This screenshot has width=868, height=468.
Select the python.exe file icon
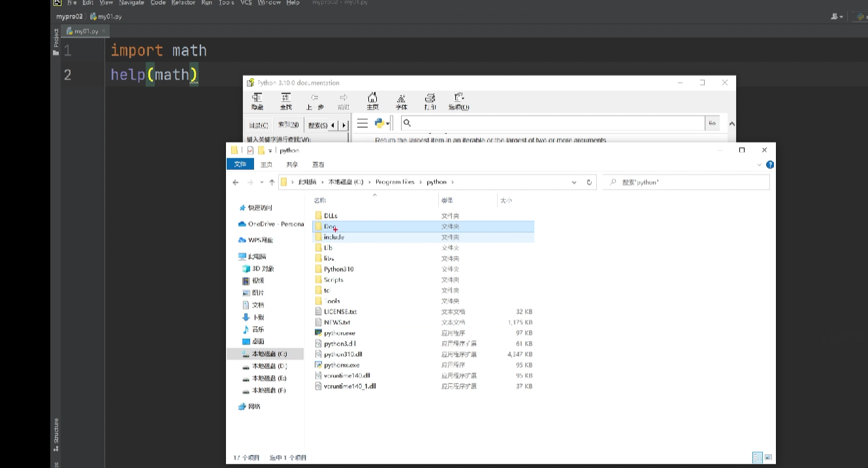(x=319, y=333)
